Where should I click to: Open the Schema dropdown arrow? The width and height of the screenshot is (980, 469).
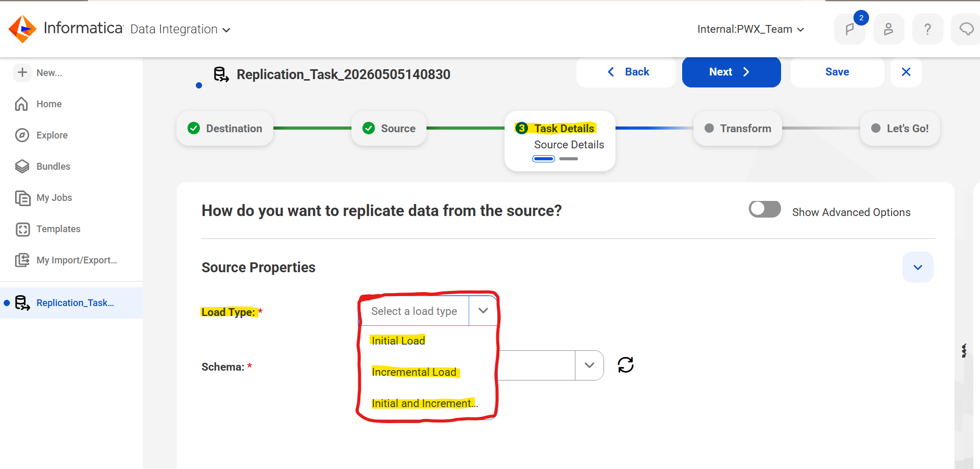coord(589,365)
